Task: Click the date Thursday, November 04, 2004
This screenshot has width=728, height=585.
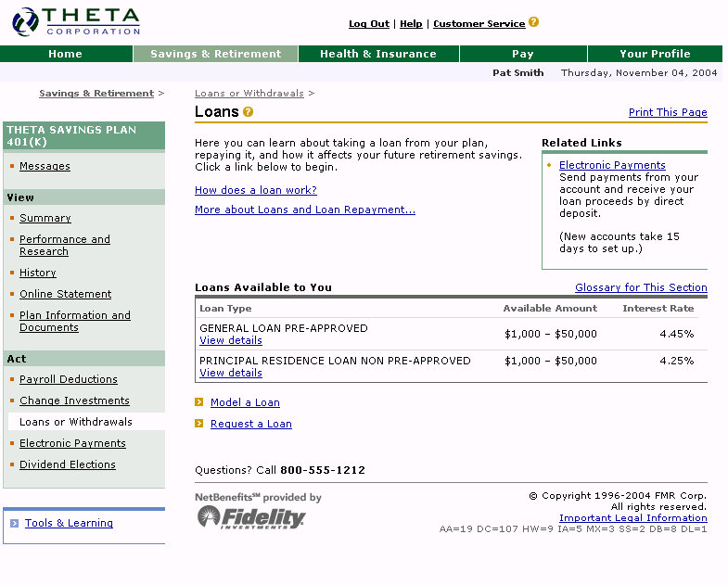Action: (639, 73)
